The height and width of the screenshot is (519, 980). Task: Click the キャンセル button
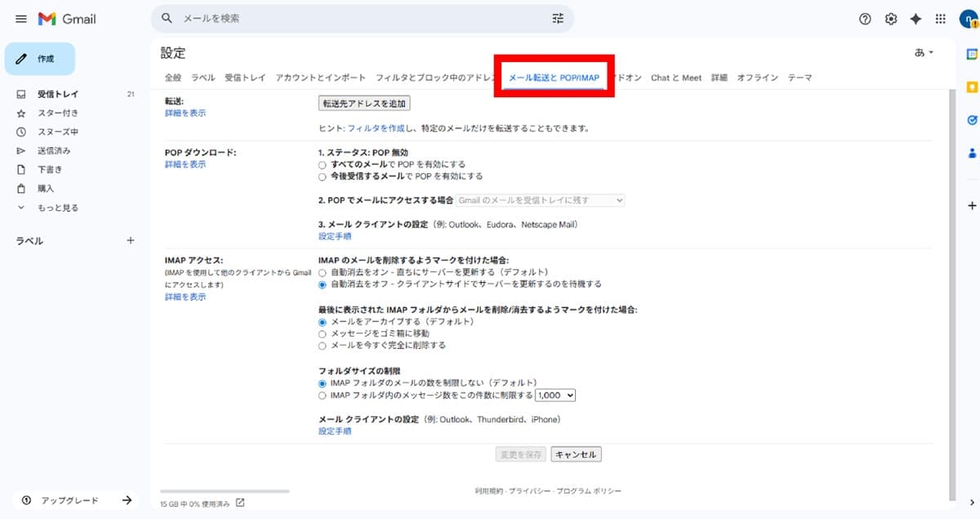click(576, 454)
